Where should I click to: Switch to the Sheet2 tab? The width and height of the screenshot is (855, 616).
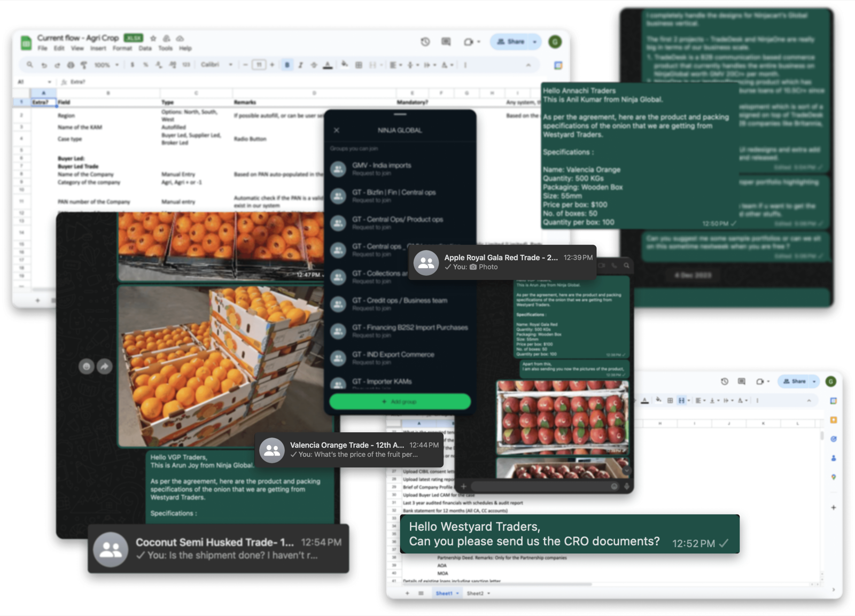point(475,594)
